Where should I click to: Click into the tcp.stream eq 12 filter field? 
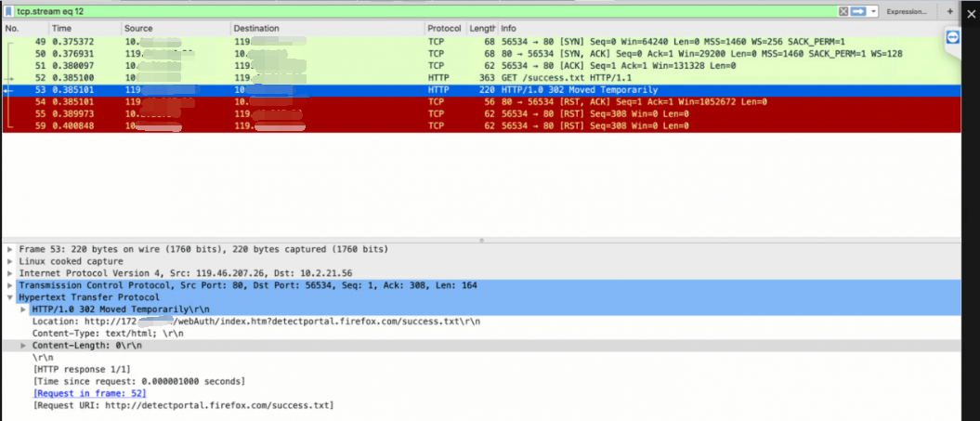(425, 11)
